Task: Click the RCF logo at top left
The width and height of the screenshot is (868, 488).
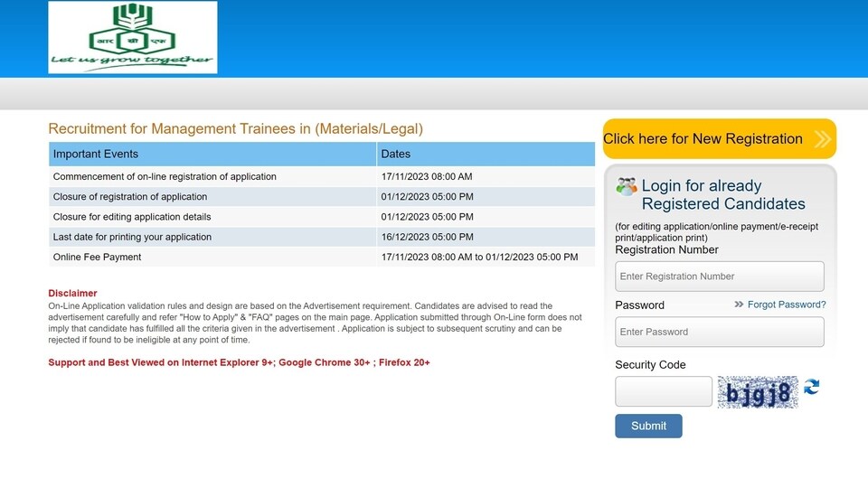Action: (133, 37)
